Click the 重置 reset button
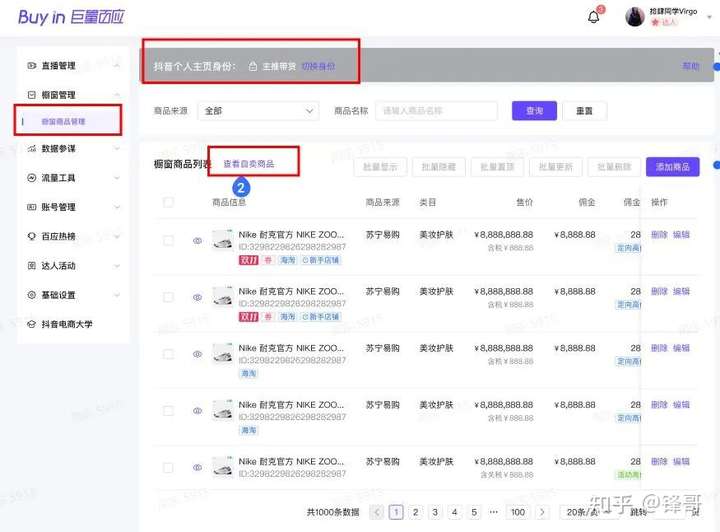The image size is (720, 532). pyautogui.click(x=584, y=111)
